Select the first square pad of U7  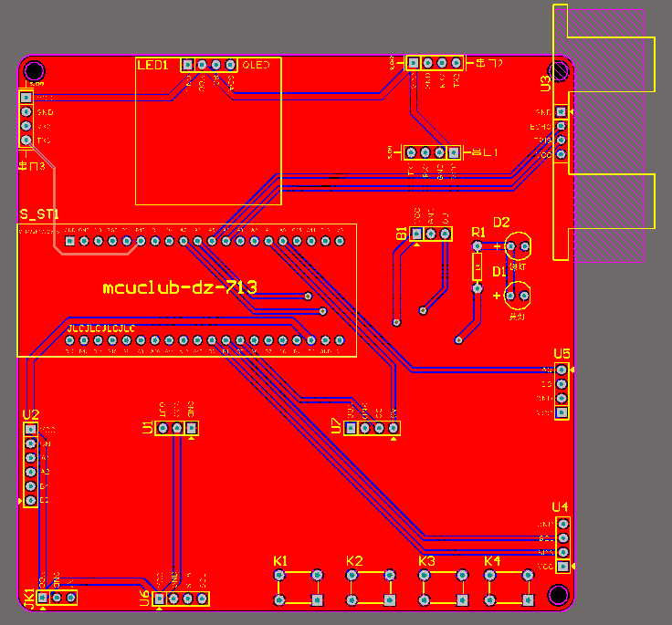click(351, 428)
